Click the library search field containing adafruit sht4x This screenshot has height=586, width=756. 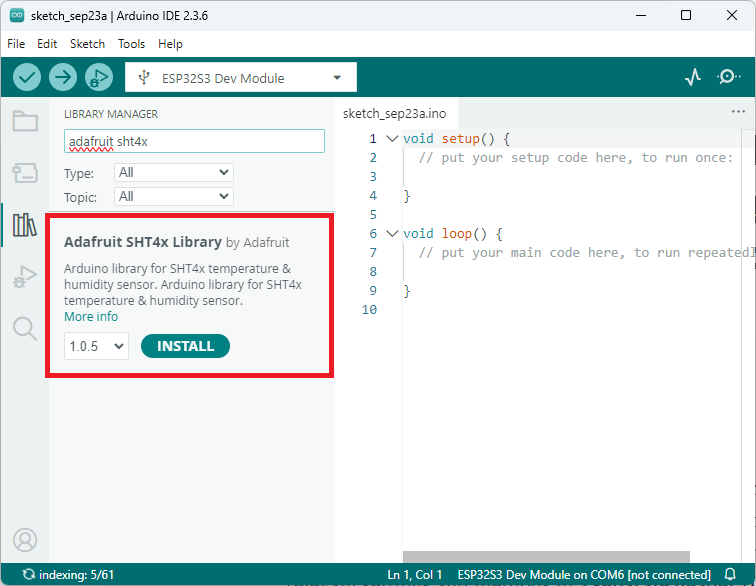tap(194, 141)
